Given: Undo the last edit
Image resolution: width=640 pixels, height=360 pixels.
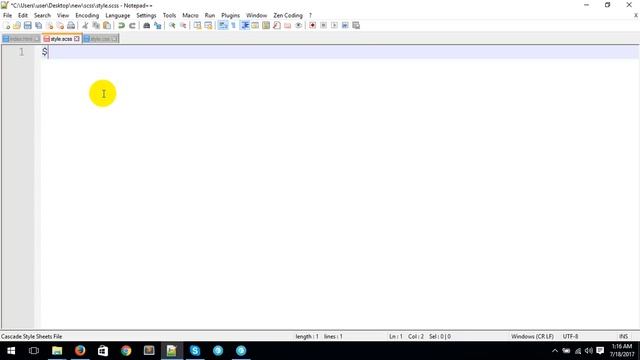Looking at the screenshot, I should (x=121, y=25).
